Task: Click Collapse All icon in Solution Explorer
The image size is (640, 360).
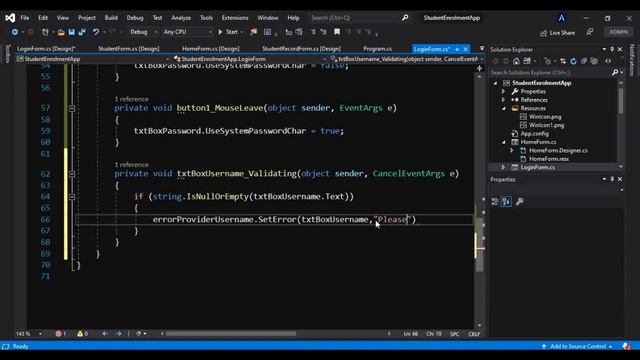Action: (584, 61)
